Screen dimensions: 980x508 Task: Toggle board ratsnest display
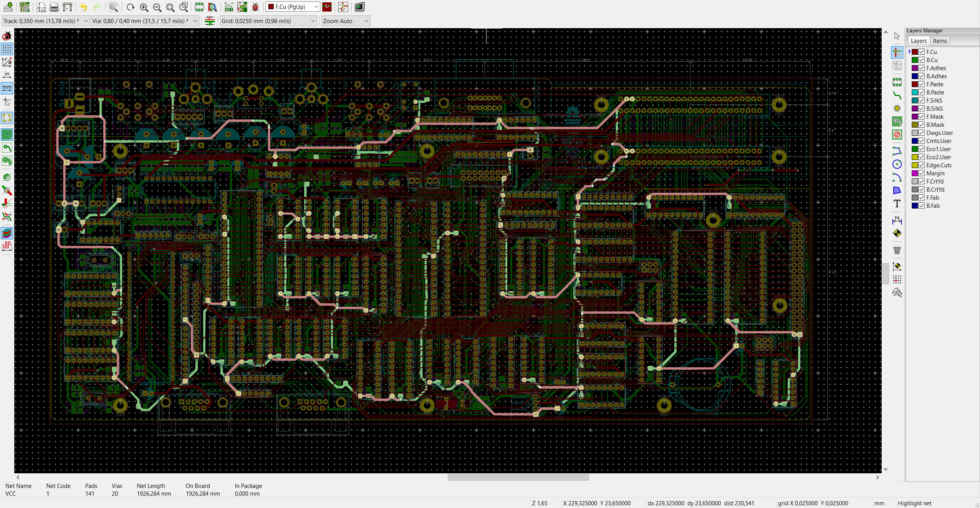[7, 118]
